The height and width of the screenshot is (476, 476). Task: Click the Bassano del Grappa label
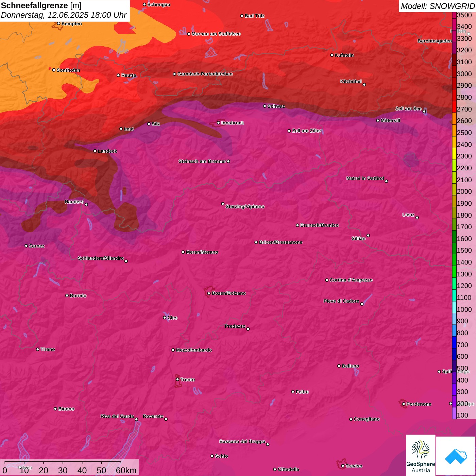(x=242, y=441)
